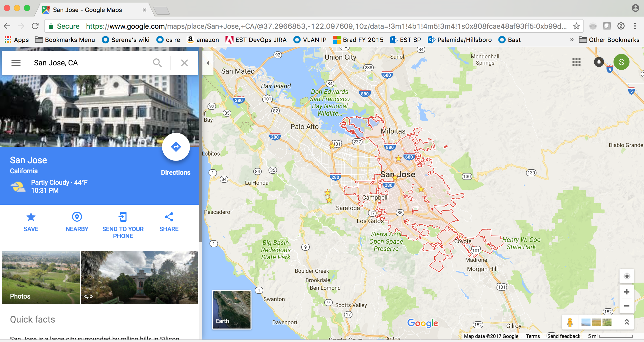This screenshot has height=342, width=644.
Task: Show your current location on map
Action: point(627,276)
